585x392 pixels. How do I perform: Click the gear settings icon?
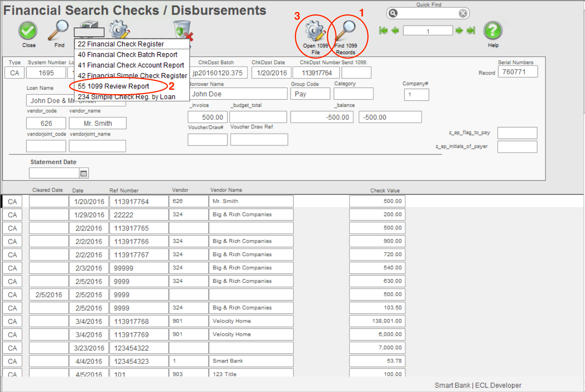[x=119, y=29]
